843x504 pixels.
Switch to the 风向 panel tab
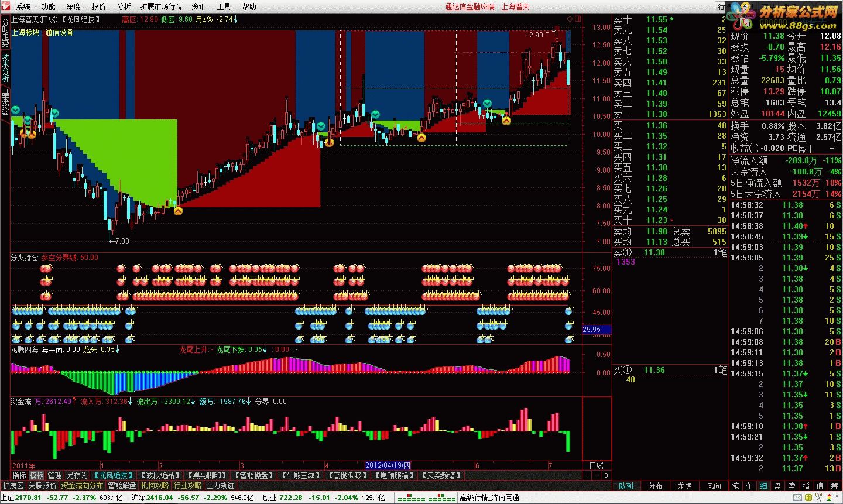[714, 486]
